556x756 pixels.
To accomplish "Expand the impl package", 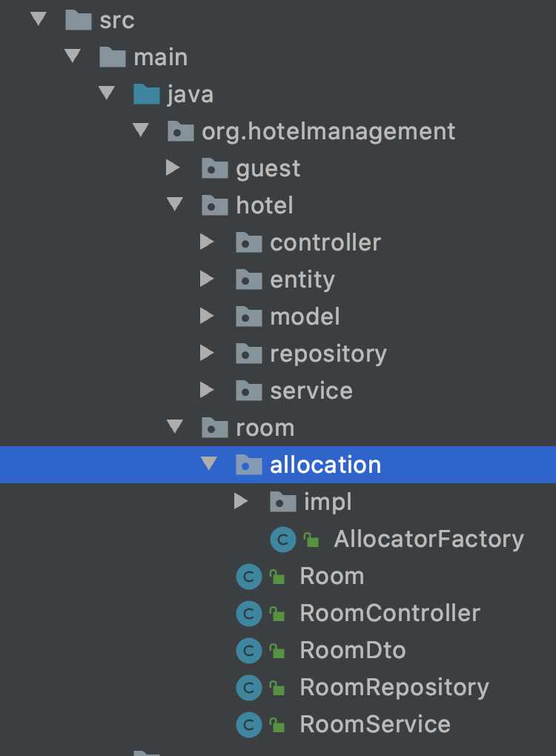I will (241, 502).
